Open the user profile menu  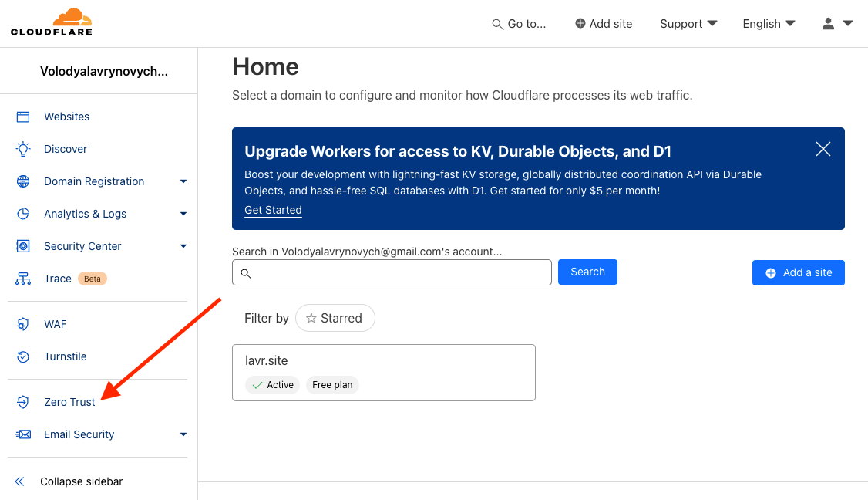tap(836, 24)
